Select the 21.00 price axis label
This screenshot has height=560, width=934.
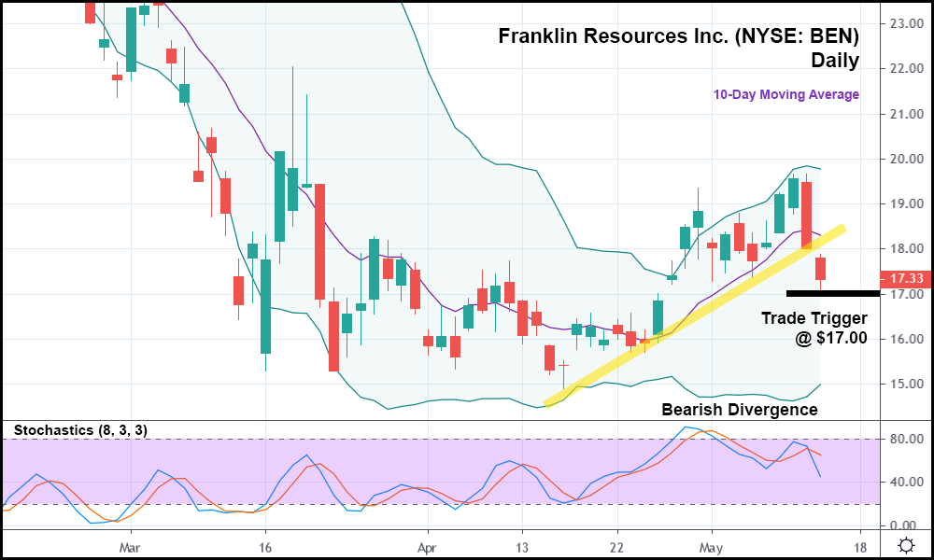click(x=907, y=114)
